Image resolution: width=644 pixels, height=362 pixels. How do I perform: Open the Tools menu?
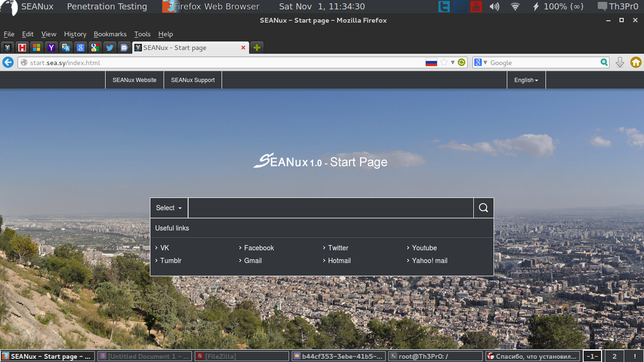(x=142, y=34)
